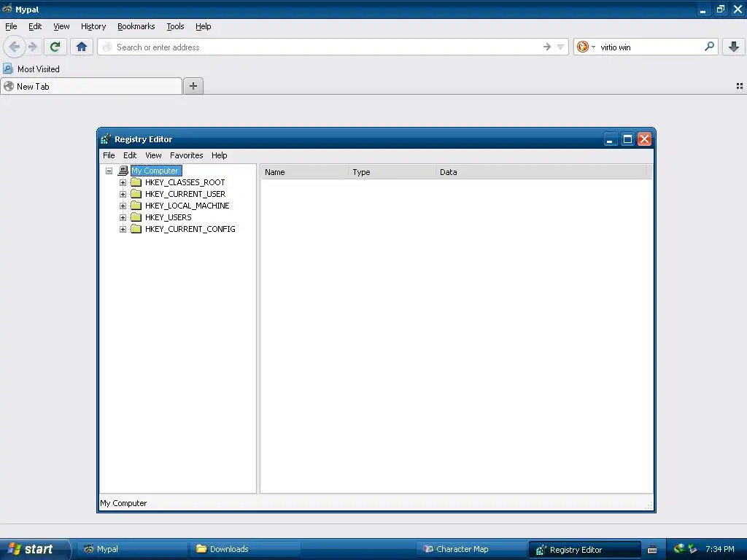
Task: Open the tab groups grid icon
Action: point(740,86)
